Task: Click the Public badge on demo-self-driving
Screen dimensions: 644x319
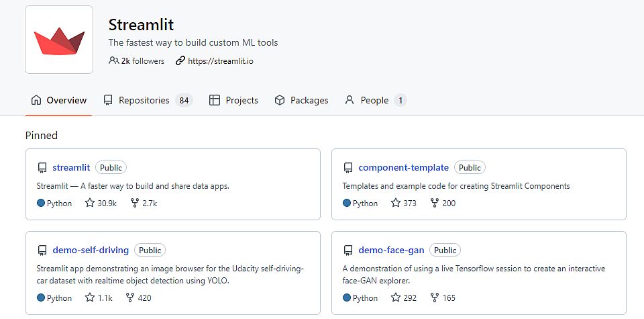Action: [x=150, y=250]
